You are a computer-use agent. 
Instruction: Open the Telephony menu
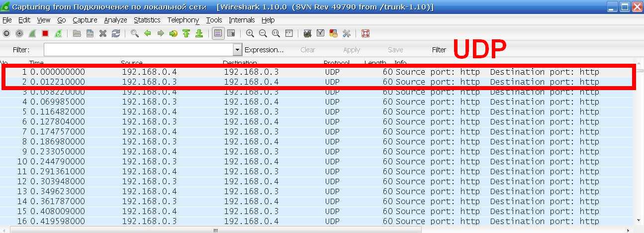coord(183,20)
